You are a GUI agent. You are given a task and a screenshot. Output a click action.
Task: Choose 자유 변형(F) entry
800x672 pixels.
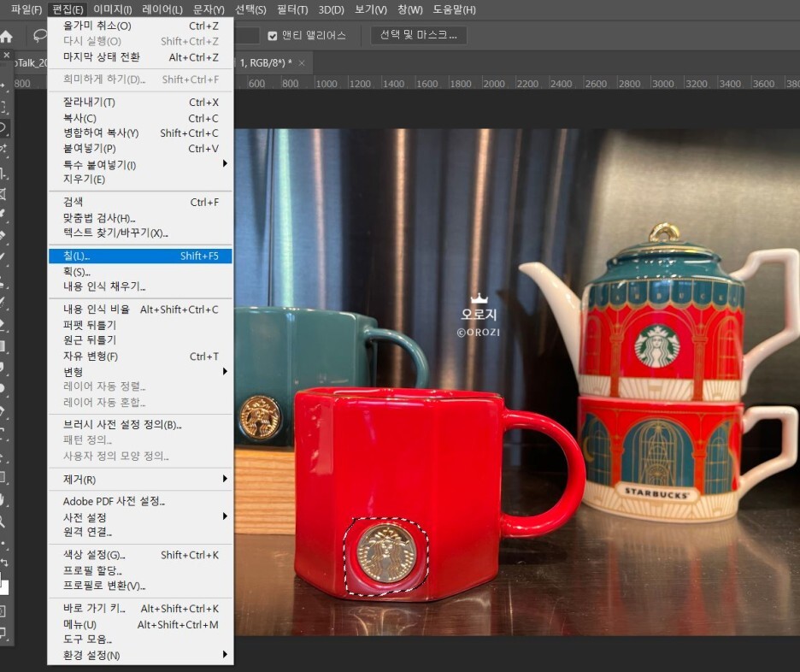point(140,357)
